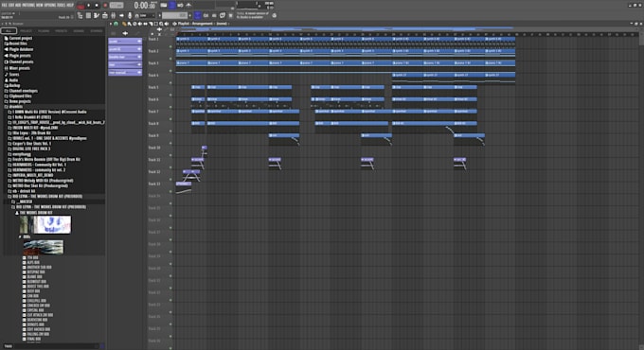The height and width of the screenshot is (350, 644).
Task: Mute Track 1 using its green dot
Action: (170, 46)
